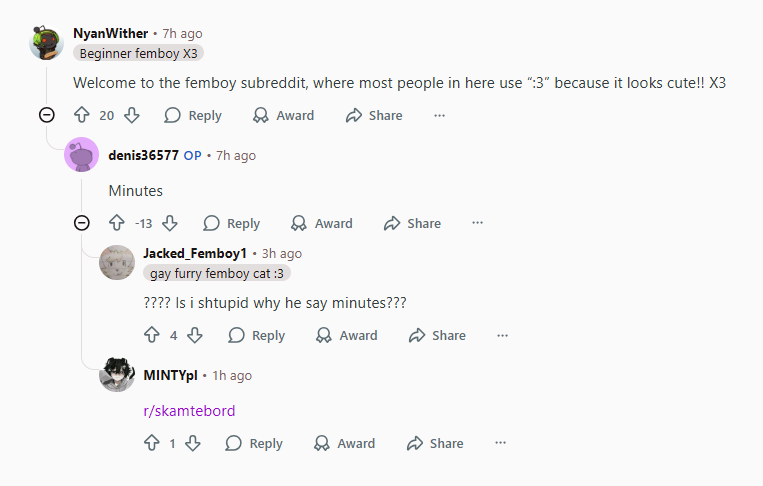The width and height of the screenshot is (763, 486).
Task: Open the r/skamtebord subreddit link
Action: pyautogui.click(x=190, y=411)
